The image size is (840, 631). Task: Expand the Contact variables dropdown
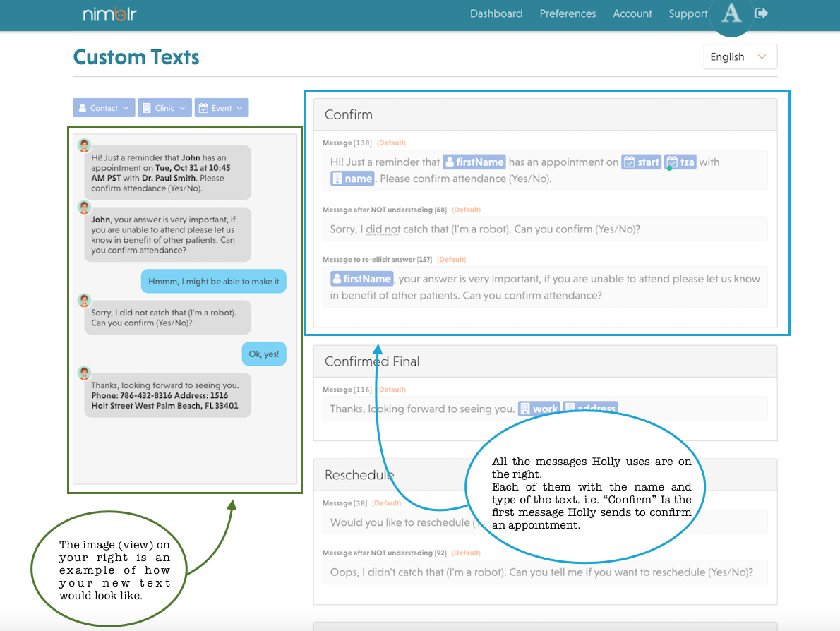(104, 108)
